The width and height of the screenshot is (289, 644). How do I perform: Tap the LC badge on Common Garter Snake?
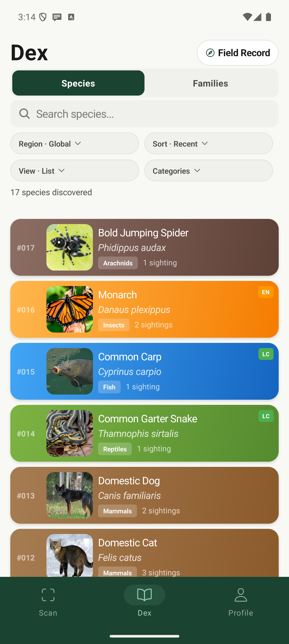click(266, 416)
